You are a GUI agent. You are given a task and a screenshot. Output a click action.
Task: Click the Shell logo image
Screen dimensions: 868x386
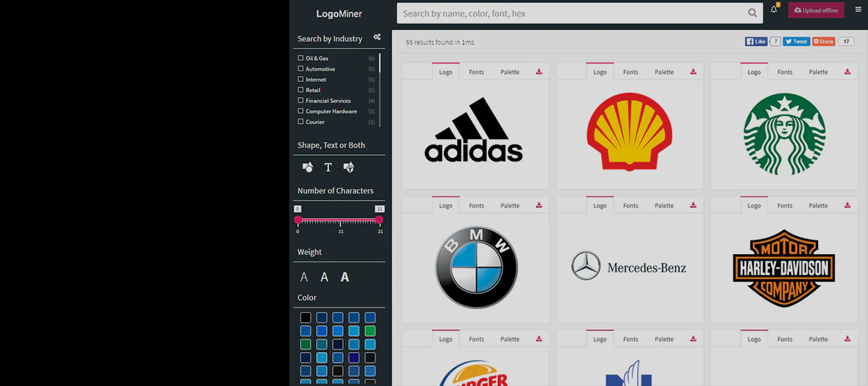[629, 131]
